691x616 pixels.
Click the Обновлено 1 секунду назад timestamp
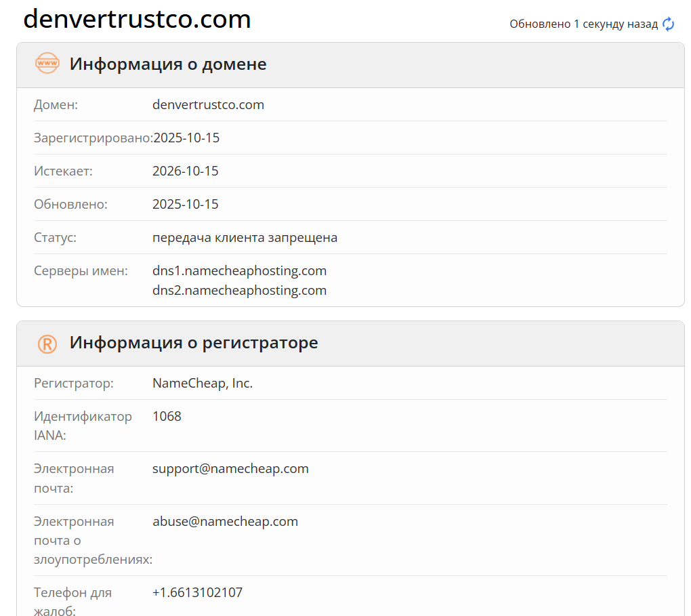tap(583, 24)
